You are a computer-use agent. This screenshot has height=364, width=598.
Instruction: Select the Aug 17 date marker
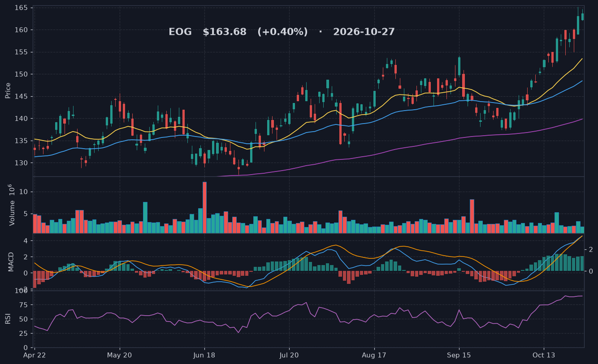pyautogui.click(x=374, y=355)
